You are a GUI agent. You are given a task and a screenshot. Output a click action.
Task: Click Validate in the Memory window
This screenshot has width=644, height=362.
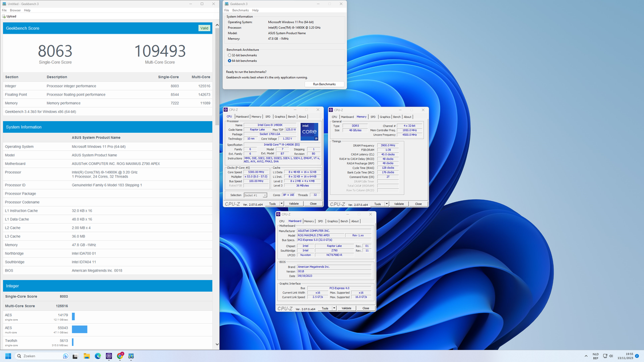click(x=399, y=204)
